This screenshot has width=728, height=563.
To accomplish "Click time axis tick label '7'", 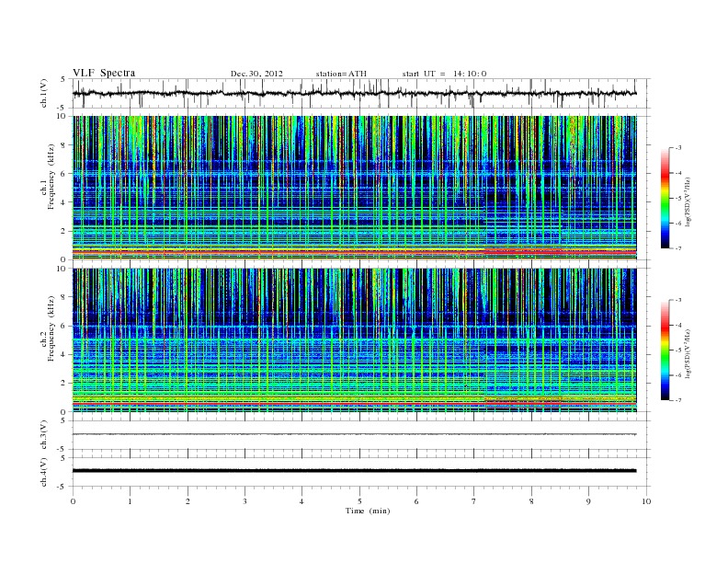I will click(474, 501).
